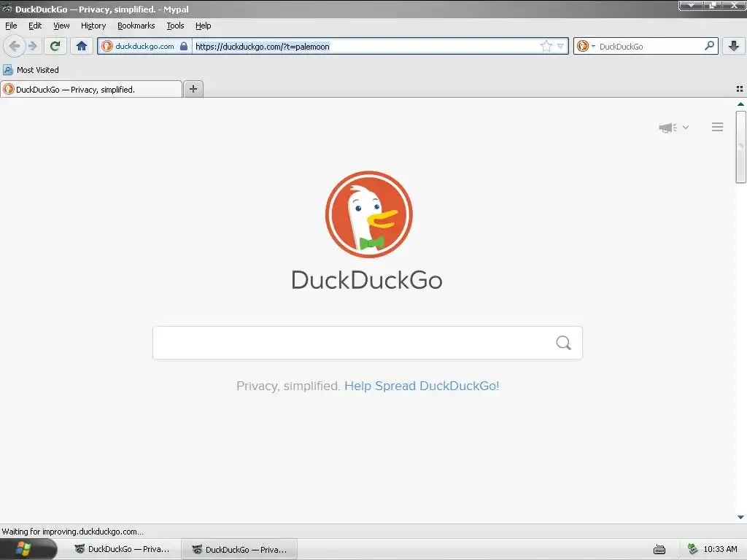Viewport: 747px width, 560px height.
Task: Open the Help menu
Action: (x=204, y=26)
